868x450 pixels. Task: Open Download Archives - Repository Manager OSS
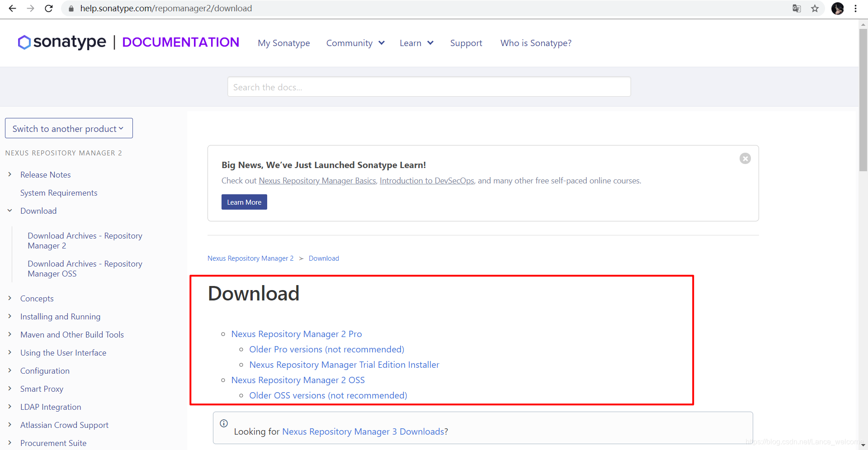(x=85, y=269)
